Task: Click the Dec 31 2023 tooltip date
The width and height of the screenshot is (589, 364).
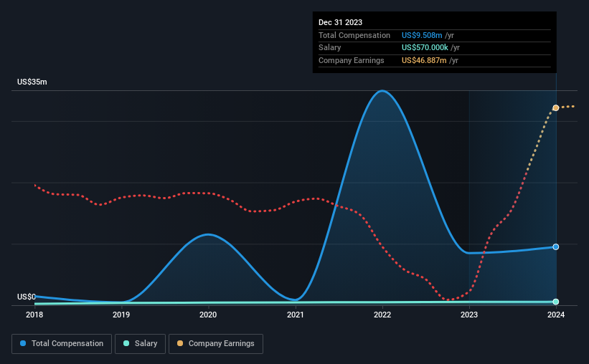Action: point(340,22)
